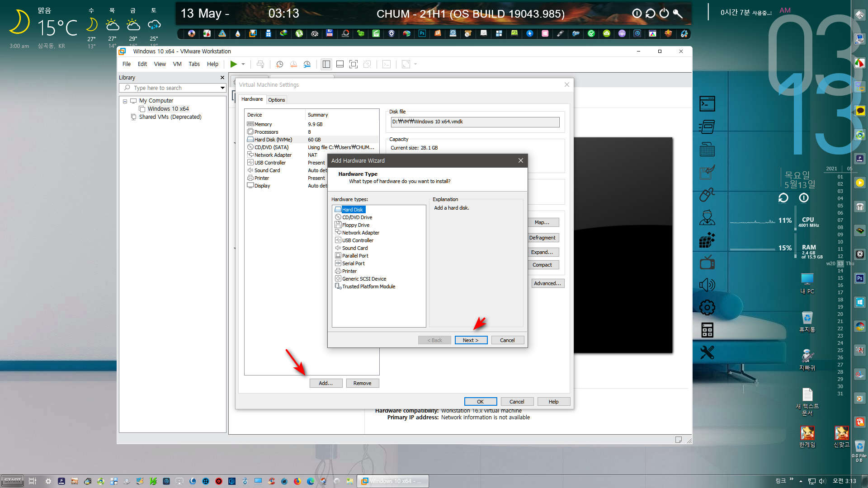Select CD/DVD (SATA) device row
The height and width of the screenshot is (488, 868).
pyautogui.click(x=311, y=147)
